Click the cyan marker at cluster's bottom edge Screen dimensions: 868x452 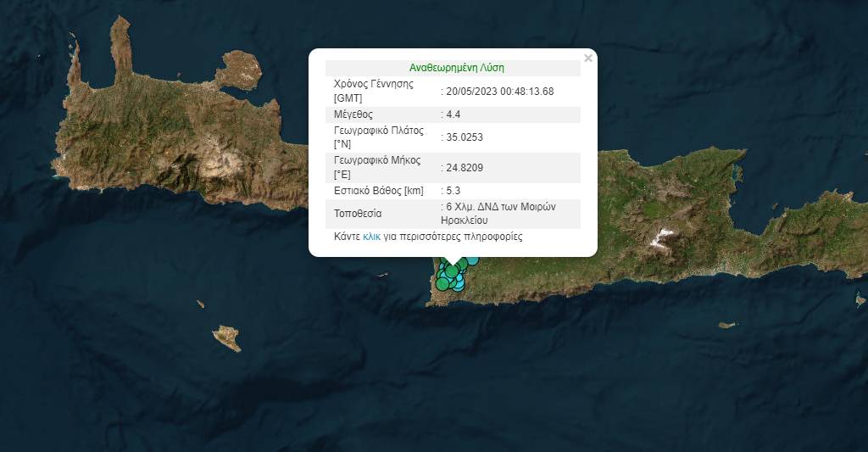point(459,288)
